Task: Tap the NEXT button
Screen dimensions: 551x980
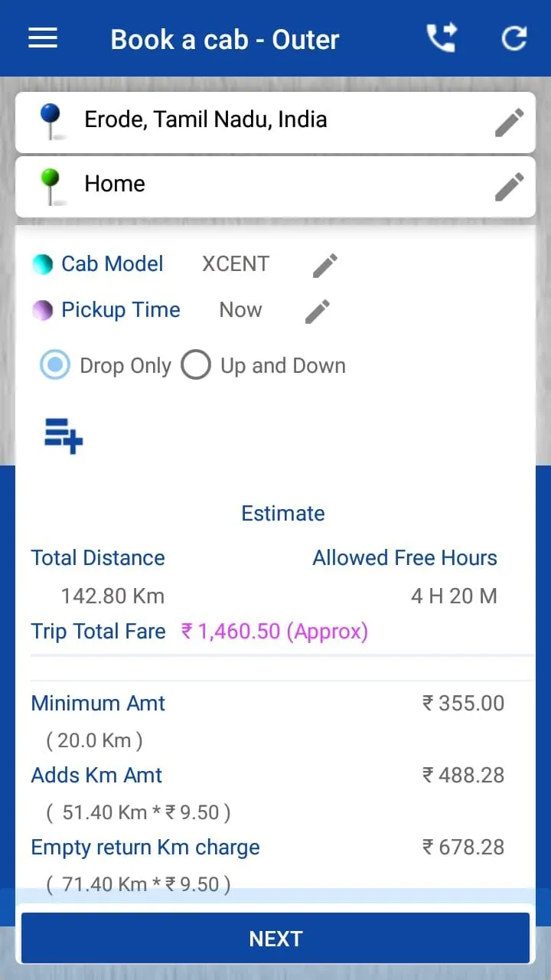Action: [x=275, y=938]
